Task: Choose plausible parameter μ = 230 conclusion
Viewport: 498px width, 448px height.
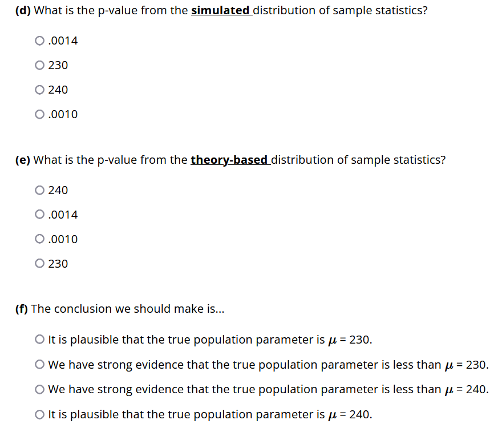Action: [x=39, y=338]
